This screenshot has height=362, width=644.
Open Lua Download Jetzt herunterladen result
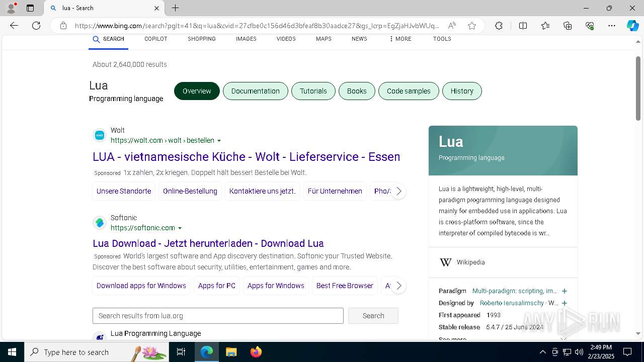208,243
